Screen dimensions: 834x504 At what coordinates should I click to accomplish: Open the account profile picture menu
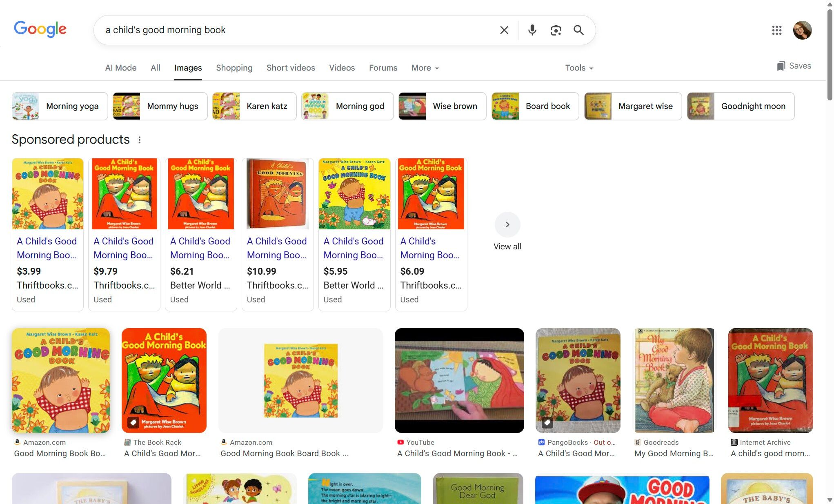pos(802,30)
